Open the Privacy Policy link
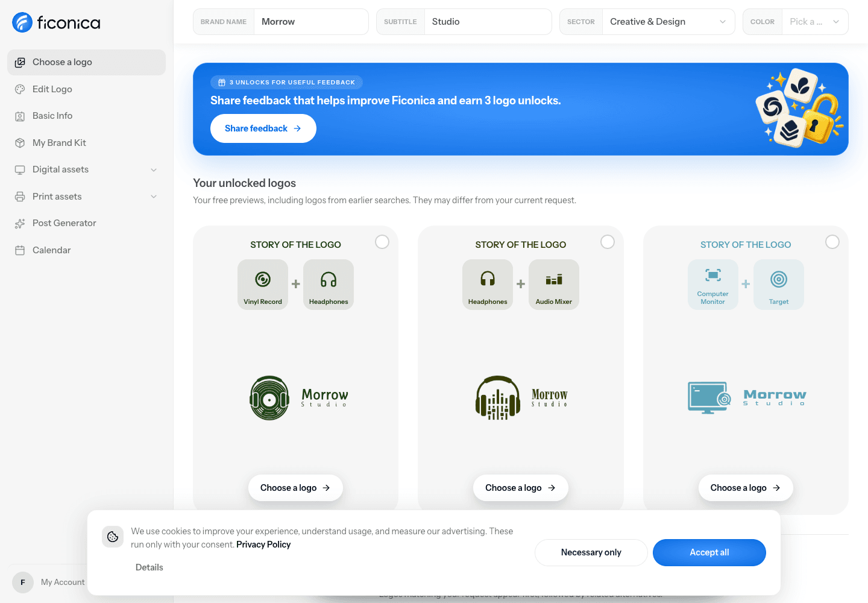Screen dimensions: 868x603 click(263, 545)
